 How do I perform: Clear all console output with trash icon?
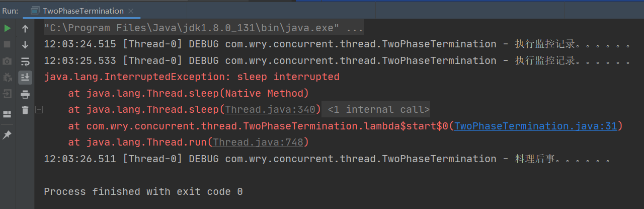[25, 110]
